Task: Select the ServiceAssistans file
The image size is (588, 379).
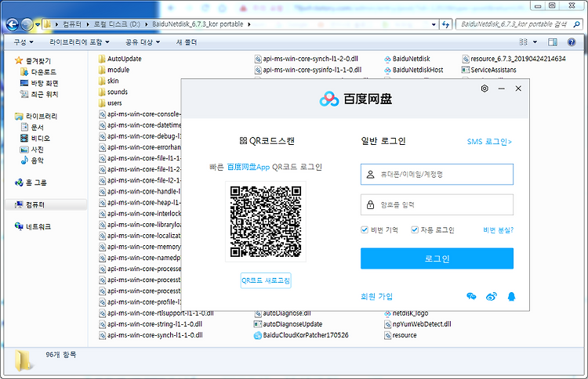Action: 489,70
